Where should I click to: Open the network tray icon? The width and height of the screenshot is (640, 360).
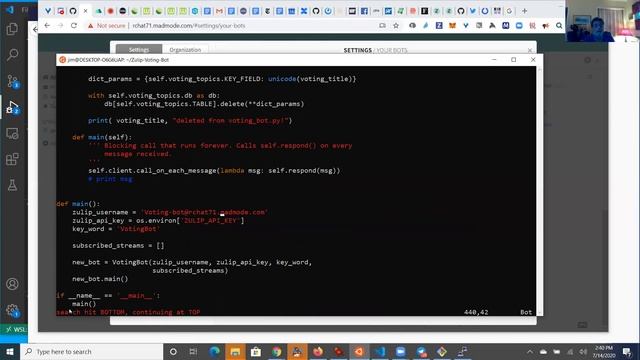coord(570,351)
